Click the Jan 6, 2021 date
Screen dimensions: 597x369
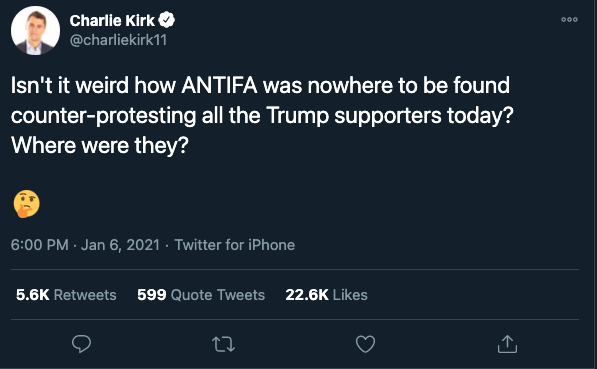120,245
